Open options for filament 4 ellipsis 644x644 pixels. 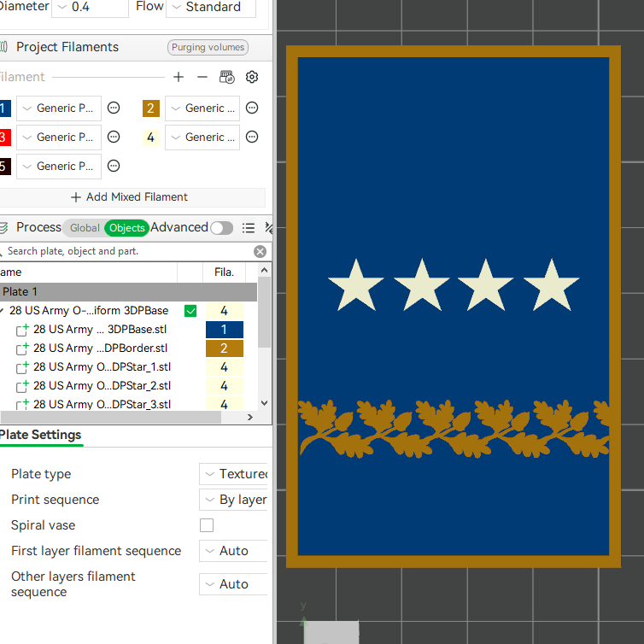[252, 137]
